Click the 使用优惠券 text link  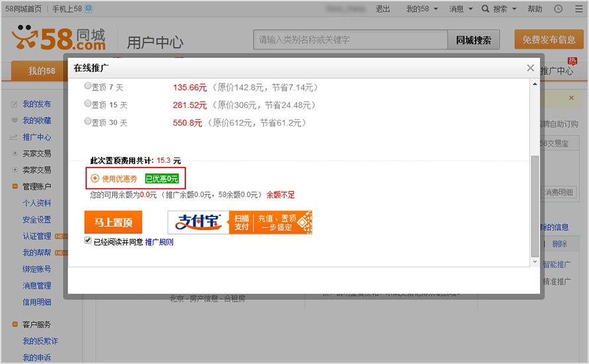pos(119,179)
